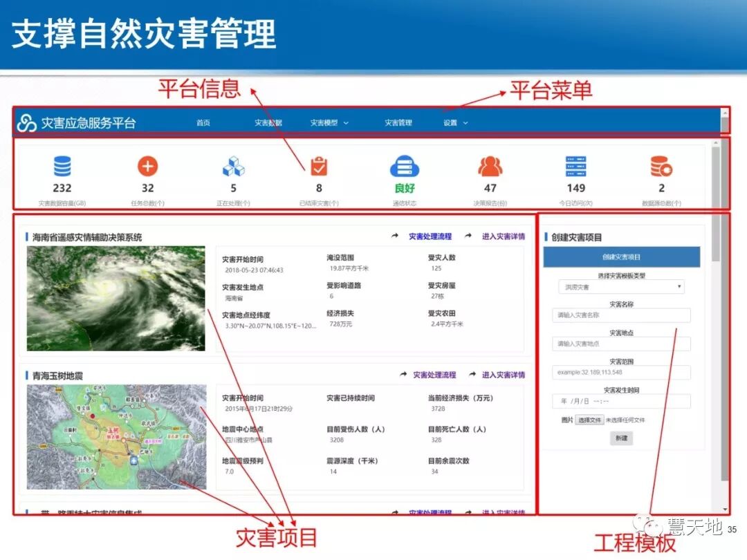Click the 正在处理(个) label
747x560 pixels.
click(x=234, y=203)
